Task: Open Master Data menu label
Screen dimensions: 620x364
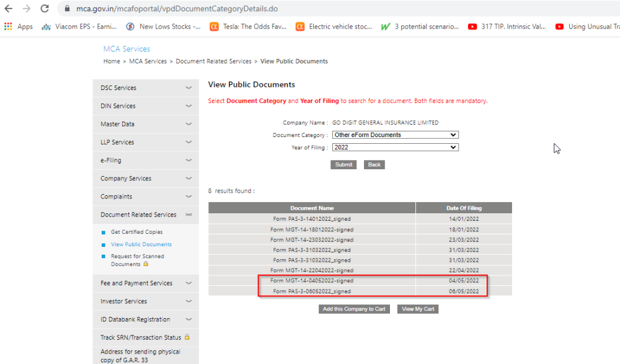Action: pyautogui.click(x=117, y=124)
